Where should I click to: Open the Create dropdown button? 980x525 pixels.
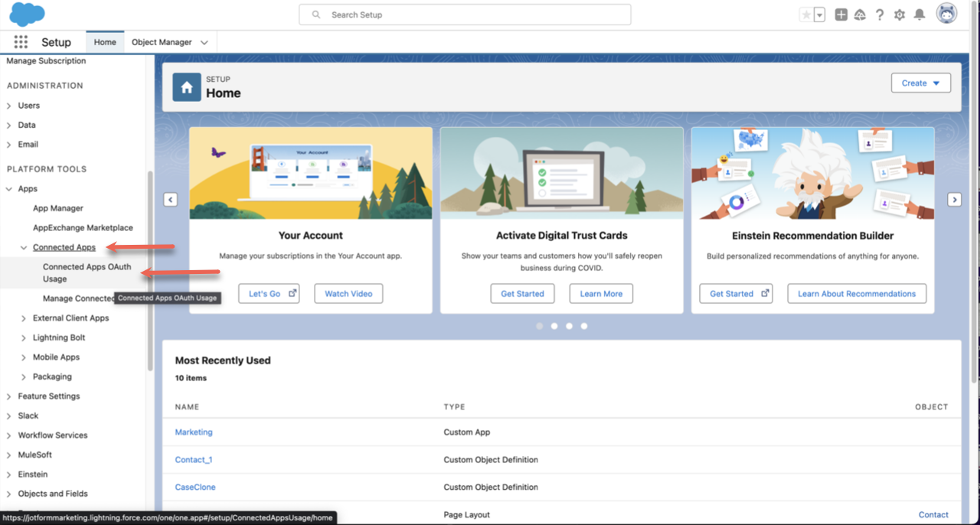[921, 83]
